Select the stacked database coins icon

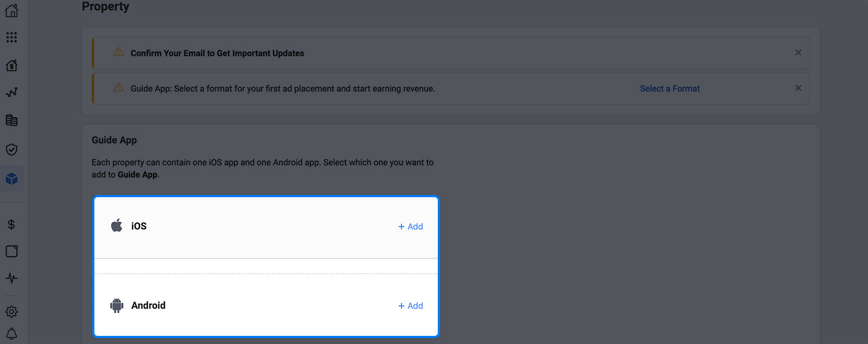coord(11,120)
